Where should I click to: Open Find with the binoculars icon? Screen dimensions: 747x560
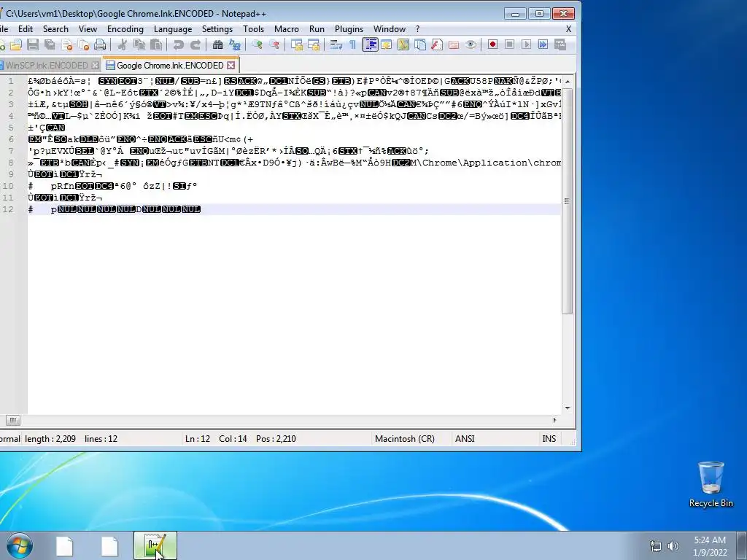coord(217,44)
